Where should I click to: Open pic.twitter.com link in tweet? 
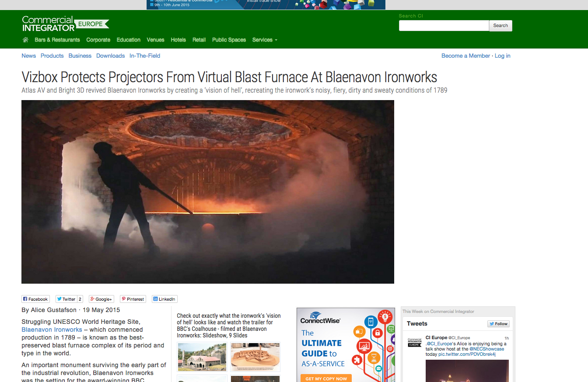467,354
